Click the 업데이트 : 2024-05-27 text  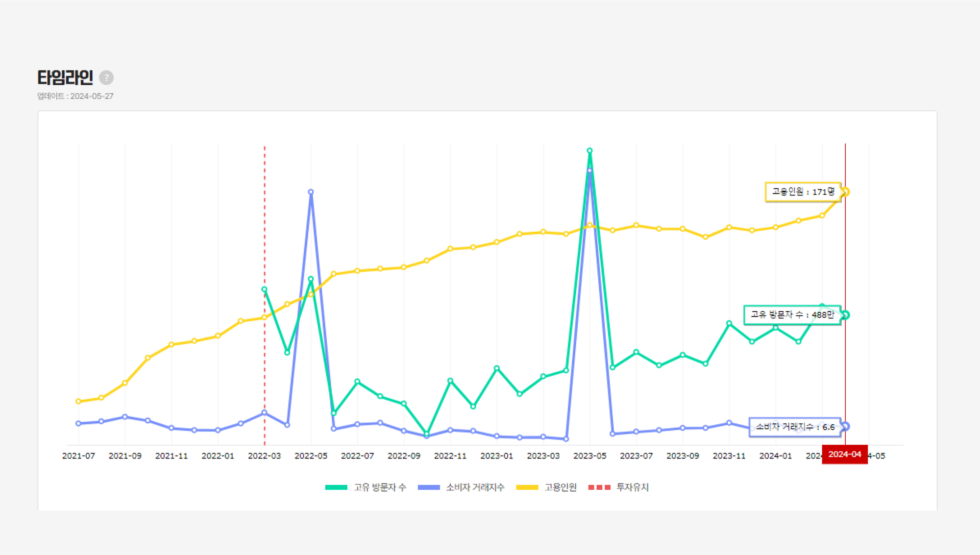[75, 96]
